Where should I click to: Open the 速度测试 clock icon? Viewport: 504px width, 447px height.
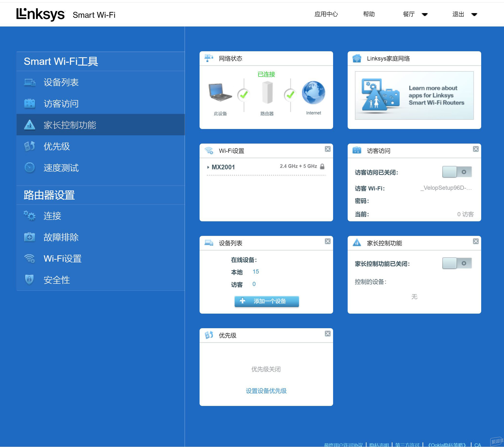(30, 168)
